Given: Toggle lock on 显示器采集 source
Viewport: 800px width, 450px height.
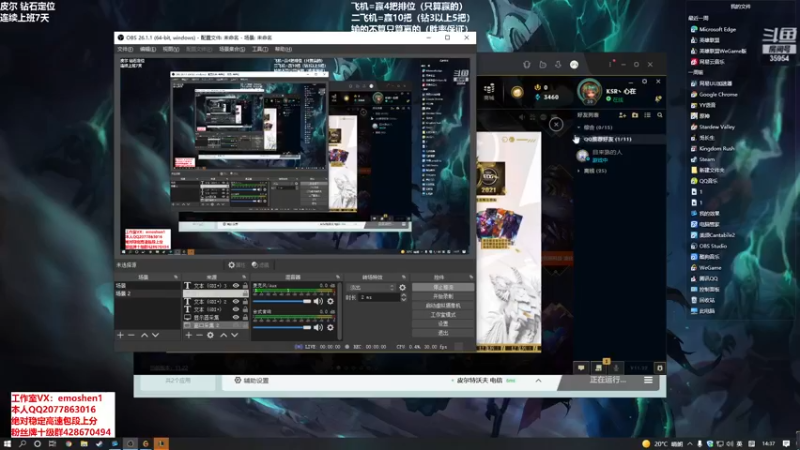Looking at the screenshot, I should click(x=245, y=317).
